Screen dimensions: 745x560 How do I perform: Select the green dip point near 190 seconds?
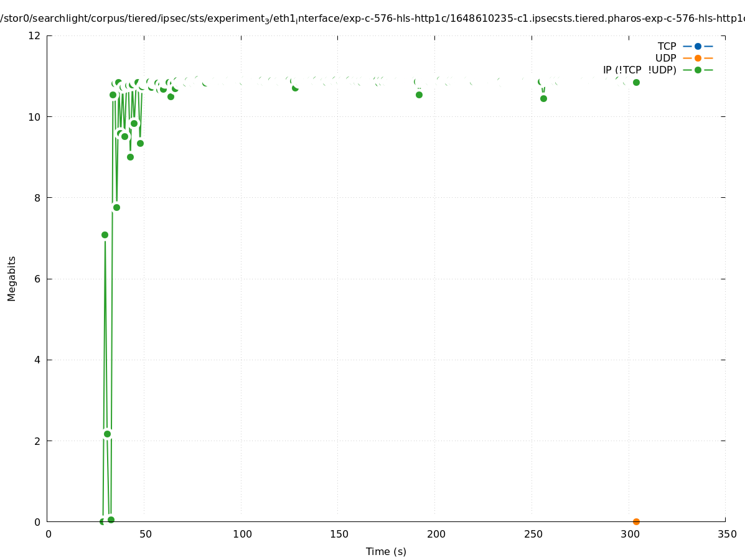coord(419,95)
